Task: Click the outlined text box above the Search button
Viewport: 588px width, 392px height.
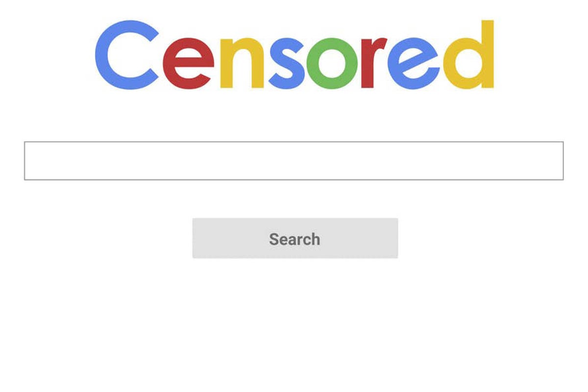Action: click(x=294, y=161)
